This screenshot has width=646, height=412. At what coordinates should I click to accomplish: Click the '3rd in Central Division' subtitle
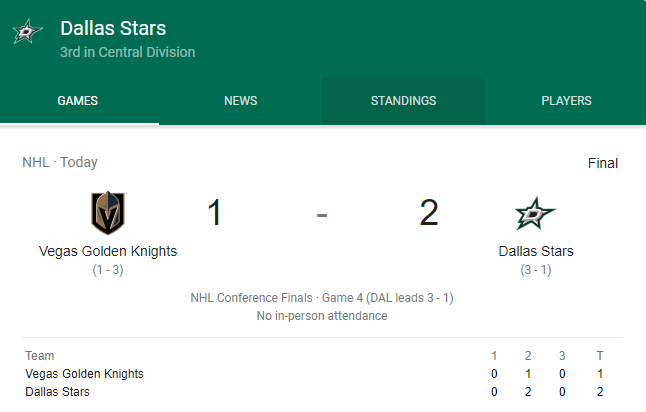(x=127, y=52)
